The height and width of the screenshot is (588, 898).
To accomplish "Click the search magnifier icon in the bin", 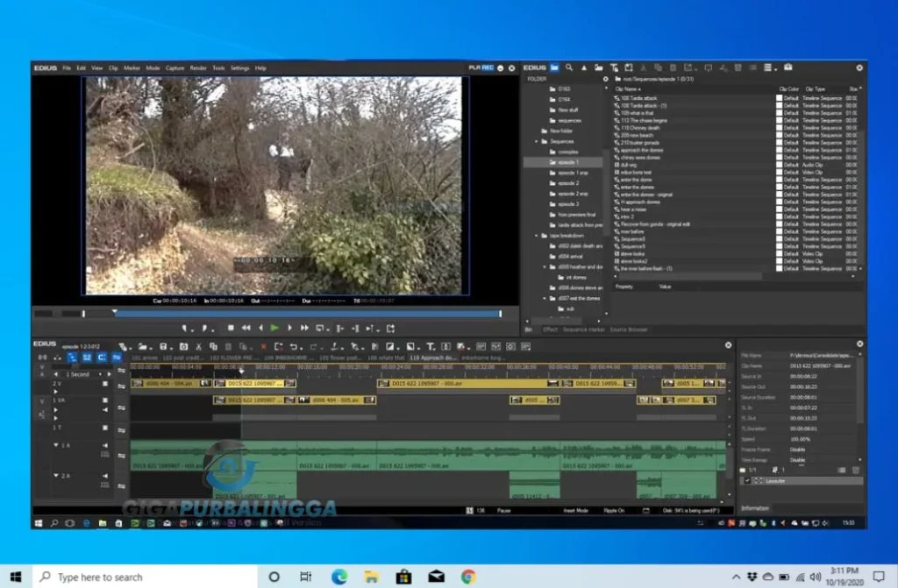I will 569,67.
